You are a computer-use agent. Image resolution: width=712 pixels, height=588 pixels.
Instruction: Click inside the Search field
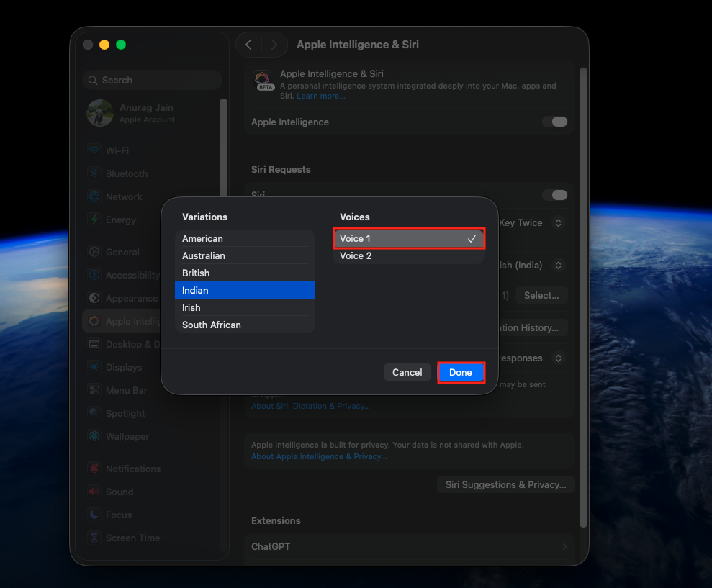click(151, 79)
